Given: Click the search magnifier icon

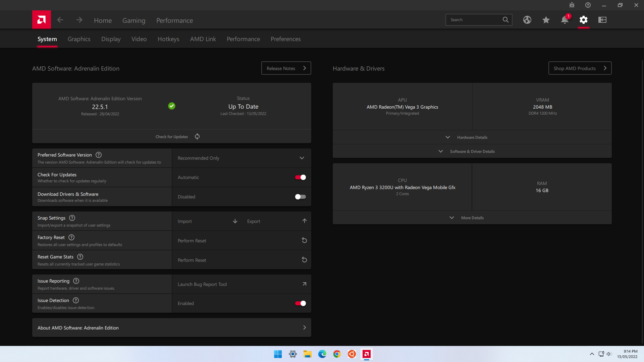Looking at the screenshot, I should [x=505, y=20].
